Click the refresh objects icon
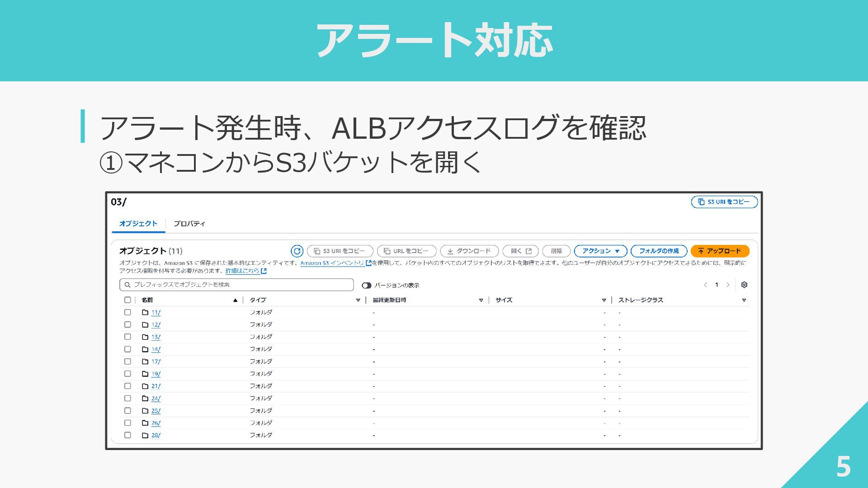 point(297,251)
